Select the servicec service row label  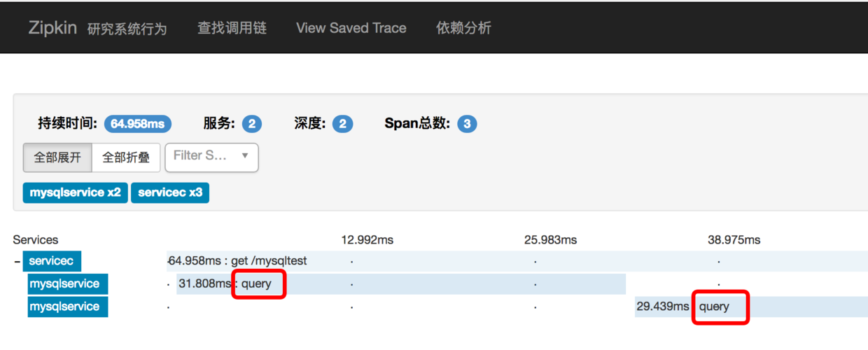pyautogui.click(x=51, y=261)
